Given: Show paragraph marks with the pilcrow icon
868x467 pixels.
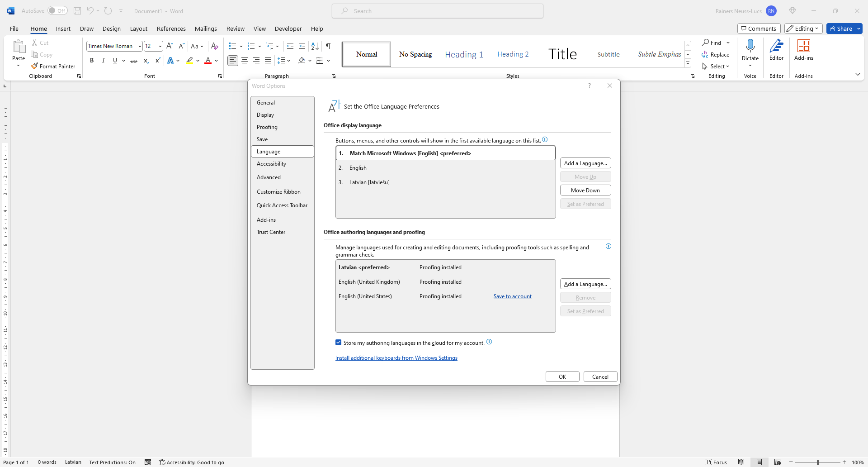Looking at the screenshot, I should [328, 46].
